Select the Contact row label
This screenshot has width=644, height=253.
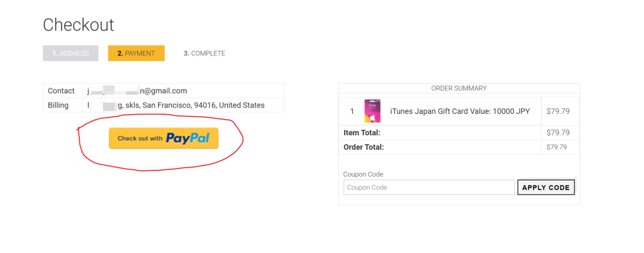click(61, 91)
